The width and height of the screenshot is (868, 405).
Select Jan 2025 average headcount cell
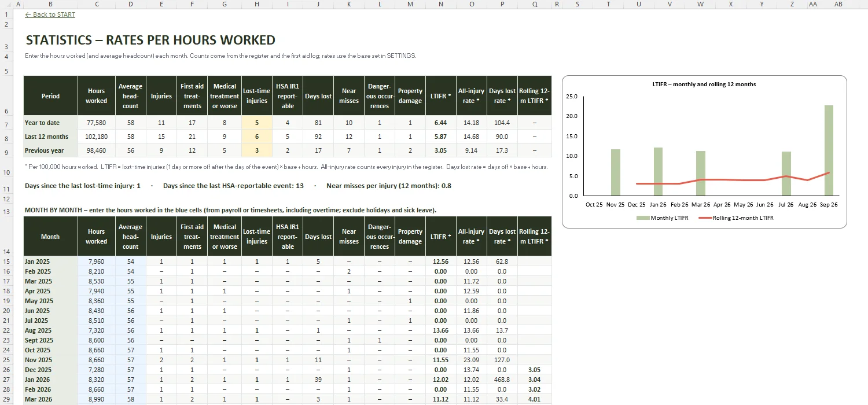131,262
